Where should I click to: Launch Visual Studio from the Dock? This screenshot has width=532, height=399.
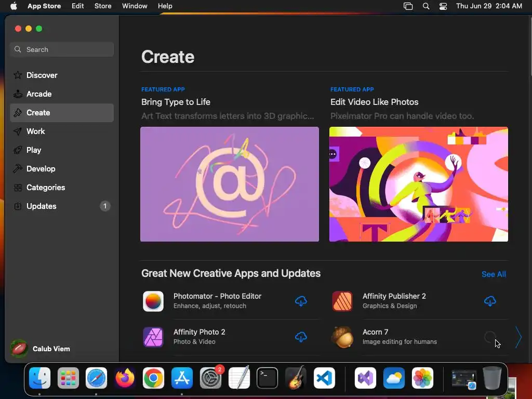365,378
